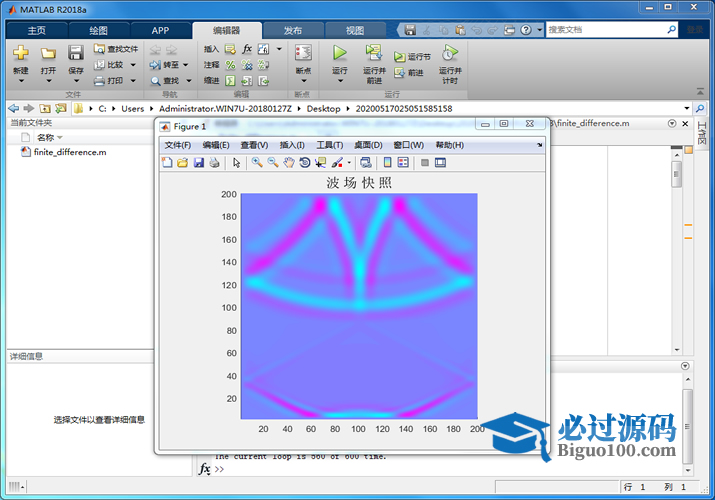The image size is (715, 500).
Task: Click the green Run (运行) button
Action: pos(340,54)
